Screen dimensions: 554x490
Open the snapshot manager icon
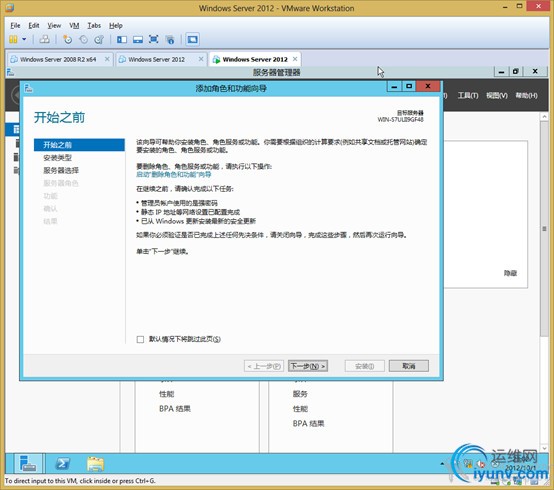tap(99, 39)
